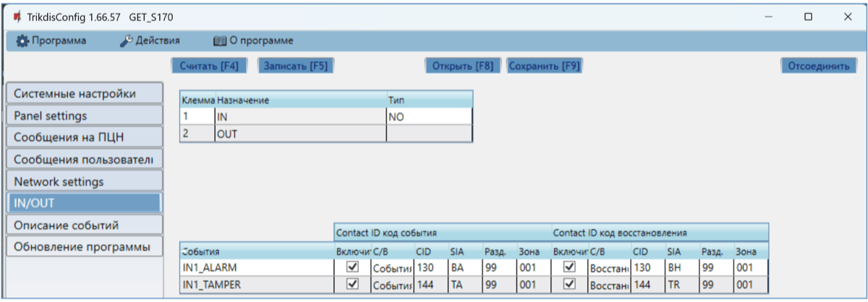Maximize the TrikdisConfig window

(x=808, y=17)
